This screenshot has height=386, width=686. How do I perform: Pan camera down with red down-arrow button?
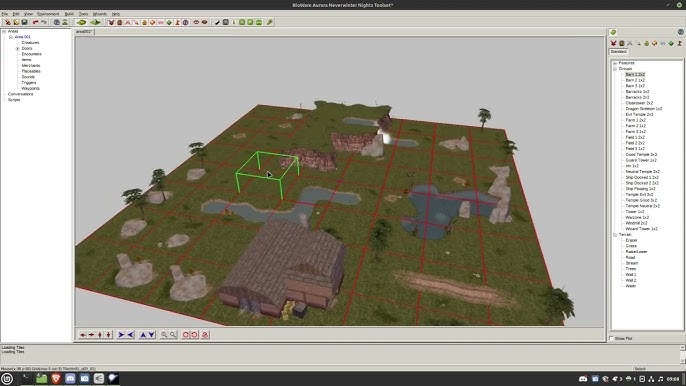(x=108, y=335)
